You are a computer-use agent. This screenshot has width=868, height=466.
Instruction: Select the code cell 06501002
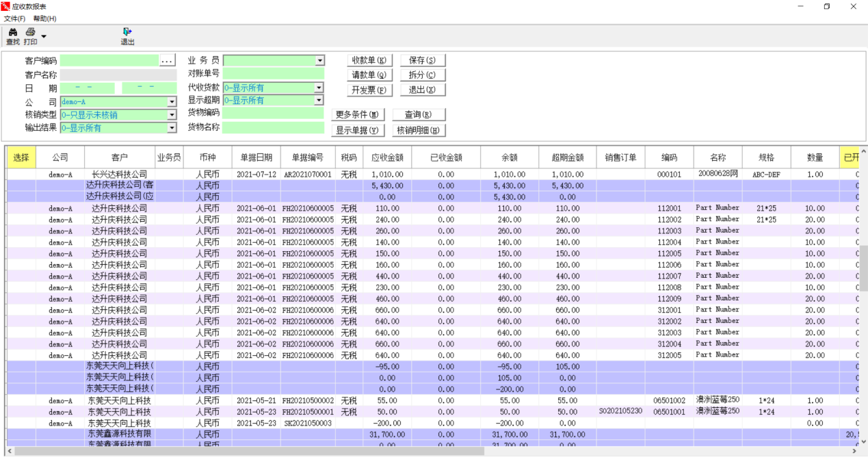tap(670, 401)
